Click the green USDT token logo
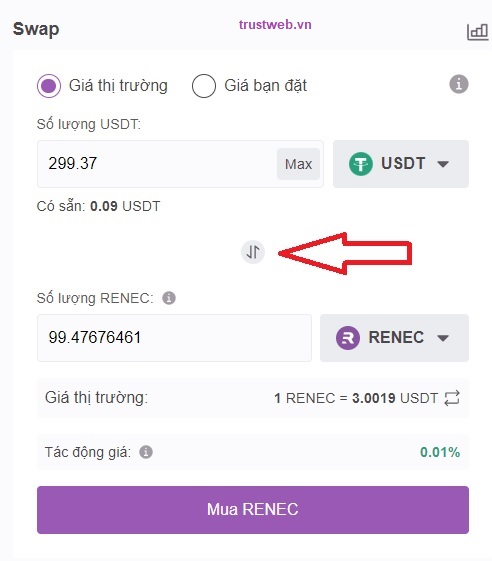Viewport: 492px width, 561px height. [361, 164]
